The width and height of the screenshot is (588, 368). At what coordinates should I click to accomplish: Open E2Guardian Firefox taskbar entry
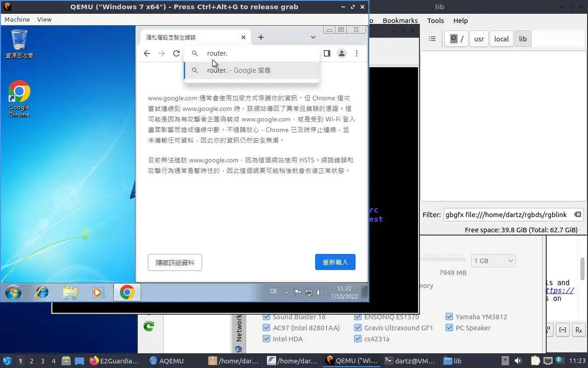pos(114,361)
